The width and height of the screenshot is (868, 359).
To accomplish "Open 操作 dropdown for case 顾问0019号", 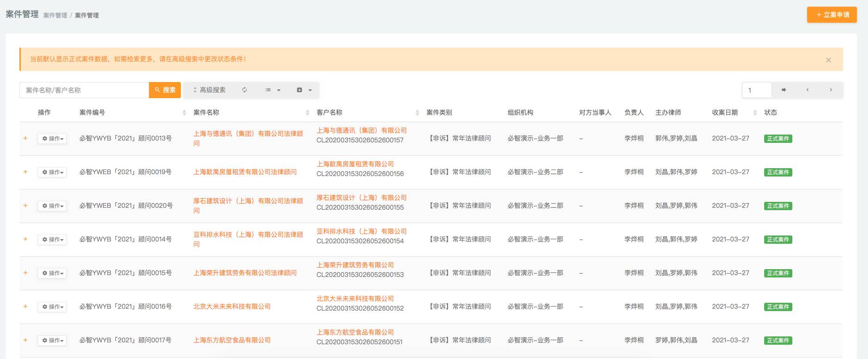I will (x=52, y=172).
